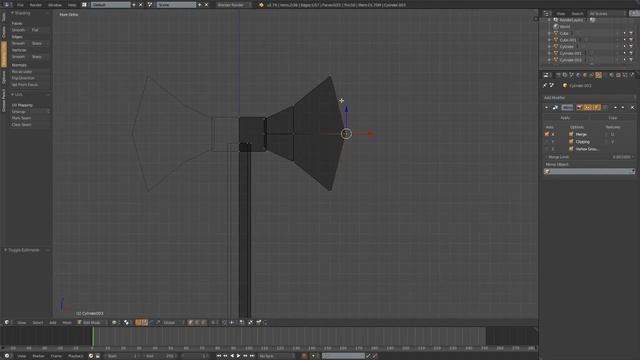
Task: Open the Render menu
Action: (x=36, y=5)
